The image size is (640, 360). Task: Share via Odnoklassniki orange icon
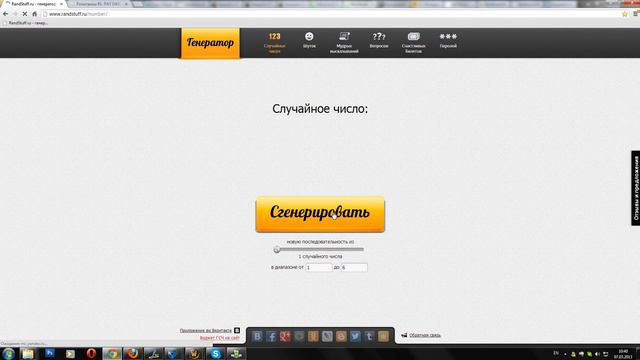[x=313, y=336]
